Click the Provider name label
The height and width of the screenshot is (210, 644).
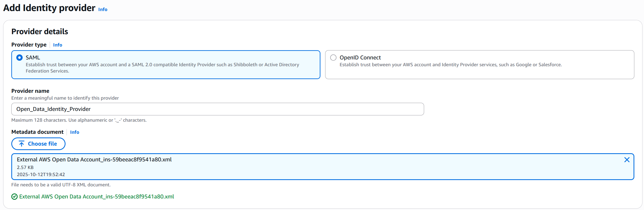click(x=30, y=91)
